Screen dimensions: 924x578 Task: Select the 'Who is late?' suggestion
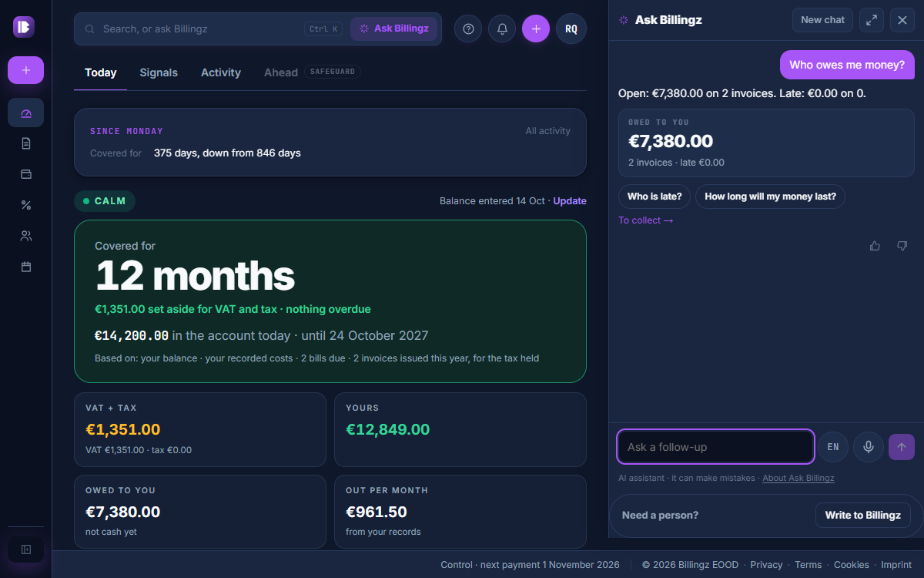pos(654,197)
